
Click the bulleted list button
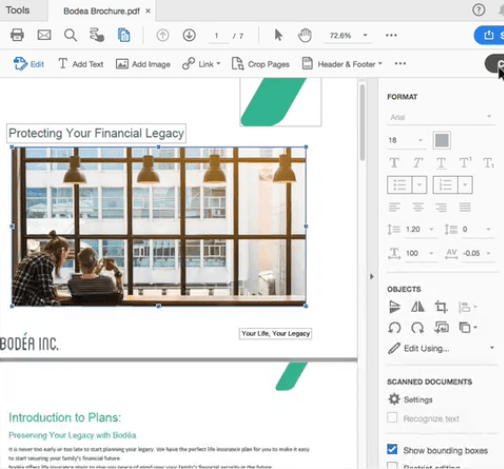400,185
